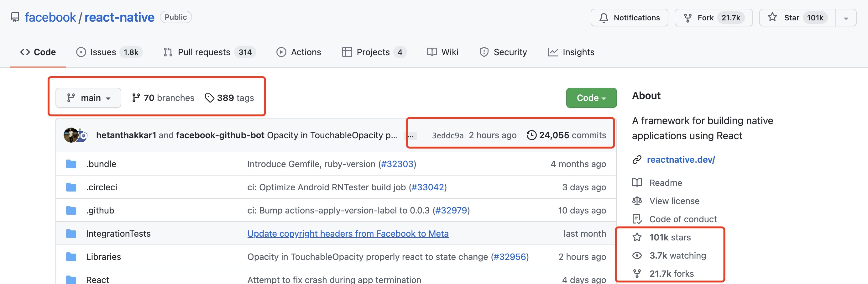Open the .bundle folder
Viewport: 868px width, 284px height.
point(101,164)
